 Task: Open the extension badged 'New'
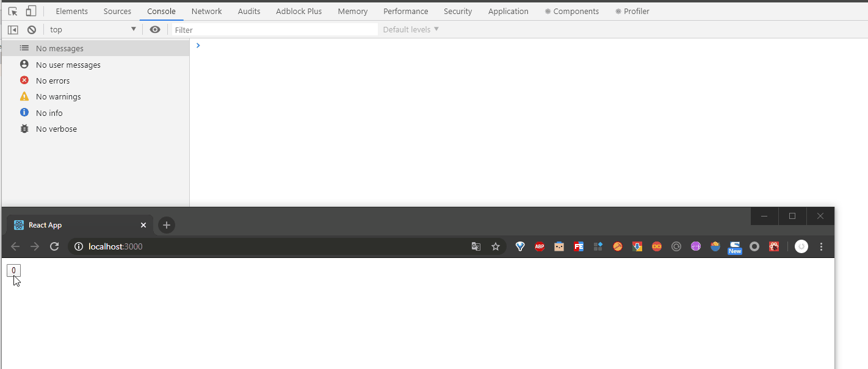pos(735,247)
